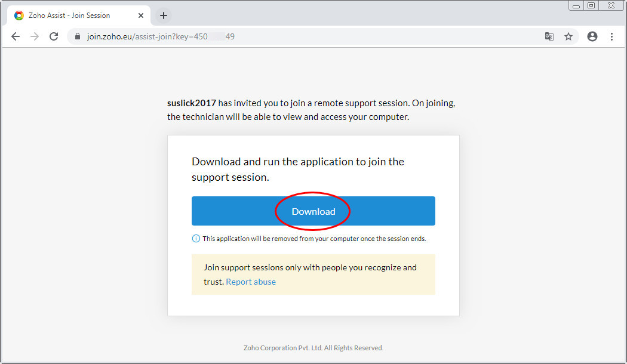Viewport: 627px width, 364px height.
Task: Click the username suslick2017
Action: [192, 103]
